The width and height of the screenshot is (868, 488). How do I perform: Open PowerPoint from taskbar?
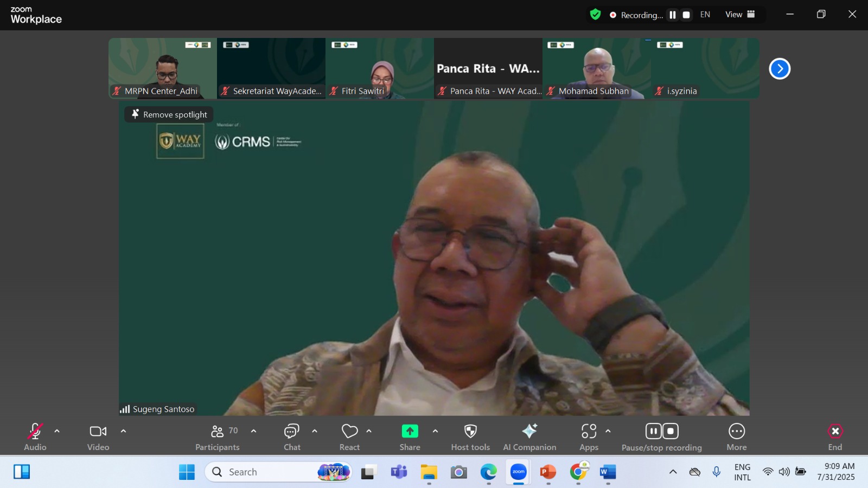click(548, 472)
